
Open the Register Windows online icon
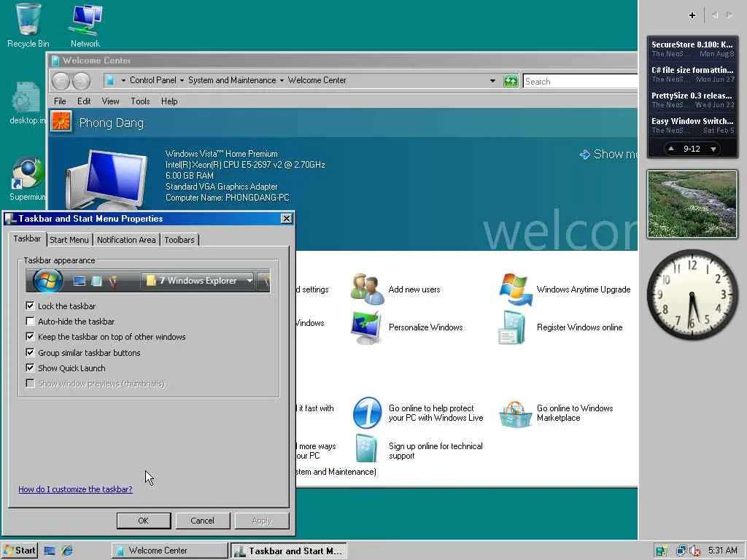tap(513, 327)
